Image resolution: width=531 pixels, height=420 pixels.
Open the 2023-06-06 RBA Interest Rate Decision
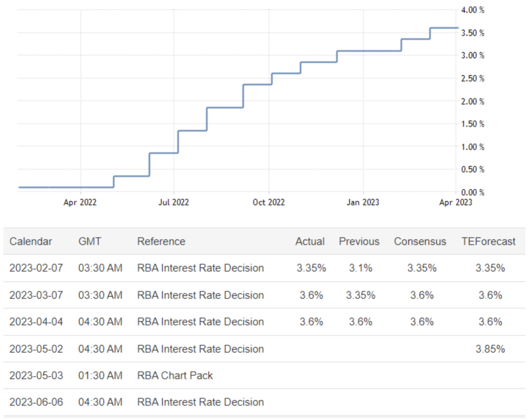tap(200, 402)
